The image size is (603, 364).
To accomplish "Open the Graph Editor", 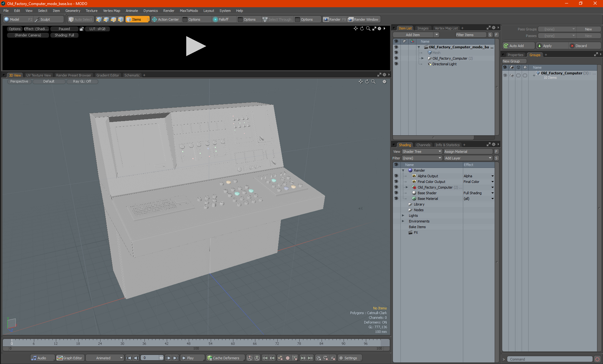I will click(70, 358).
